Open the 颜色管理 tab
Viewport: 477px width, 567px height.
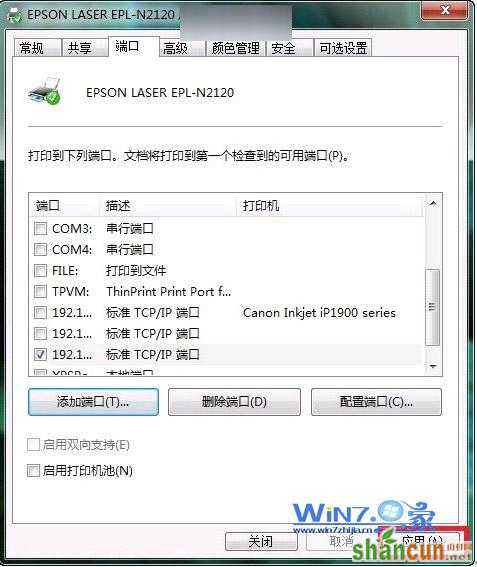(x=235, y=48)
